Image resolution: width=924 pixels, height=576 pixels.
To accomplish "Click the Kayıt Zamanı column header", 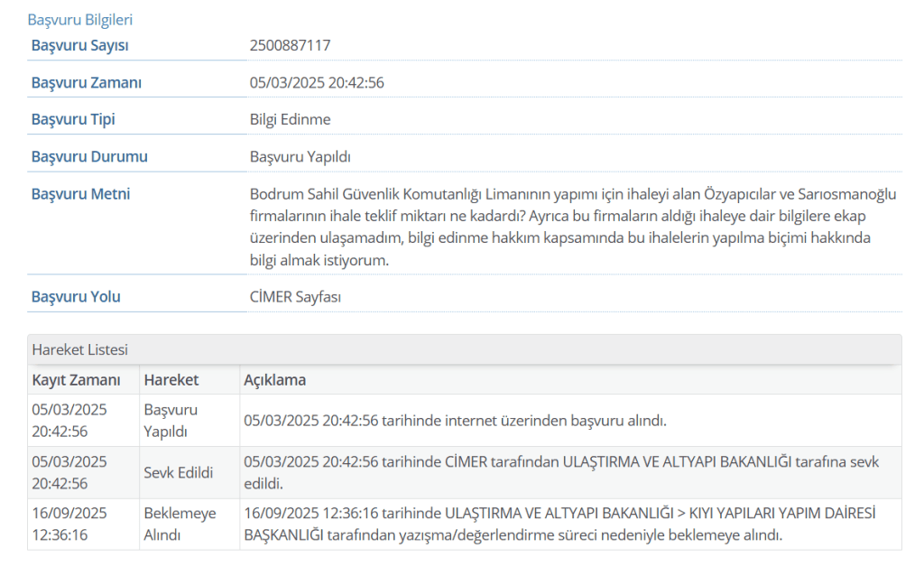I will (76, 379).
